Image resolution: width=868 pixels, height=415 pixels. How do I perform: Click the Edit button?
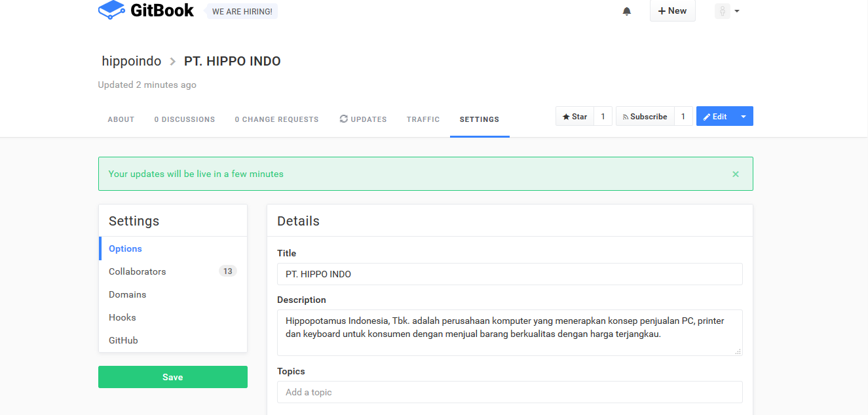tap(715, 117)
